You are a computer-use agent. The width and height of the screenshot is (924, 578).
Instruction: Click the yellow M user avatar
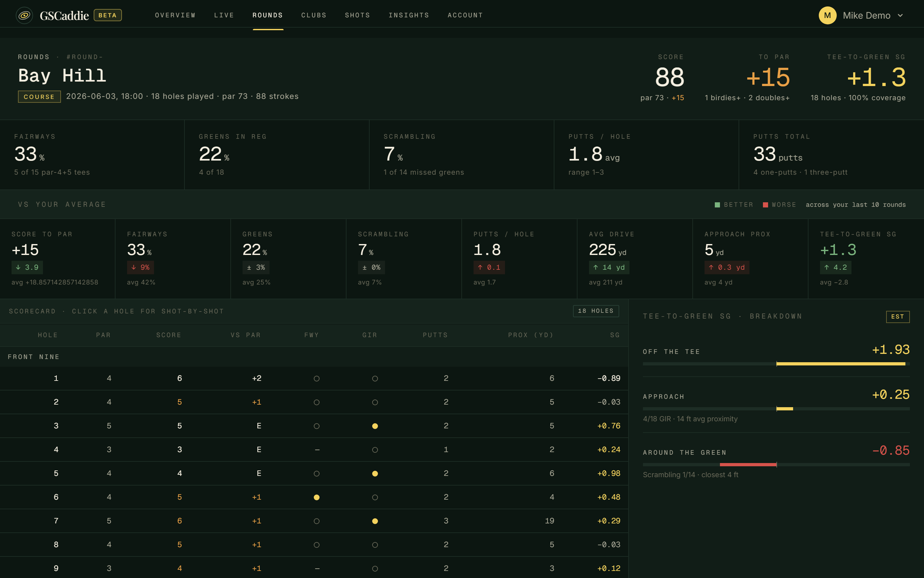[827, 15]
